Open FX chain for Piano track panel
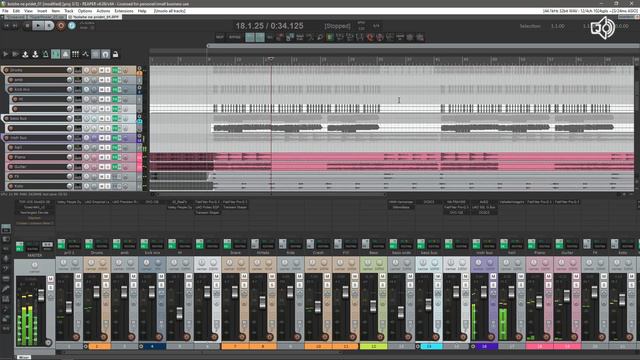Screen dimensions: 640x360 coord(116,157)
